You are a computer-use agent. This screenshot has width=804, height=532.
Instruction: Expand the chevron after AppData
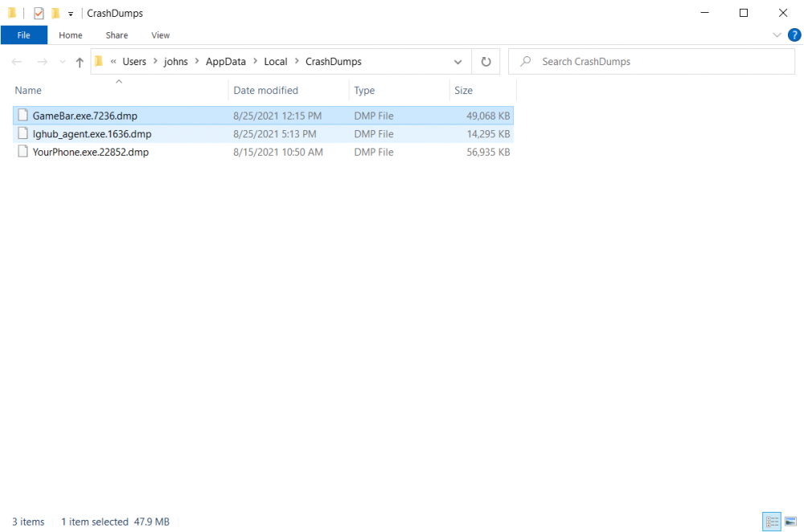(255, 61)
